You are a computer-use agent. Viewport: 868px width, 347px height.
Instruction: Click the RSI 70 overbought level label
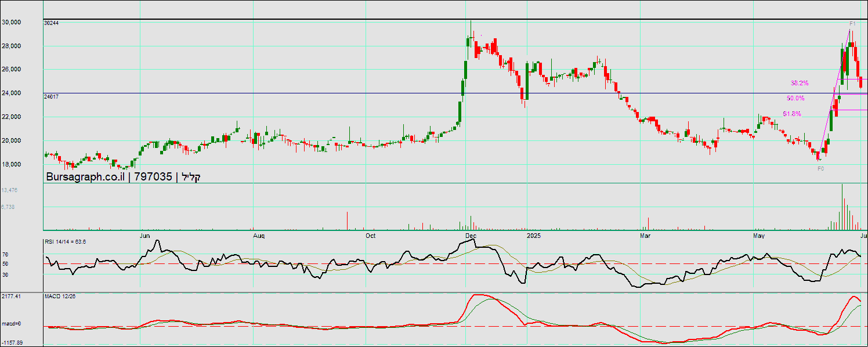[x=5, y=254]
